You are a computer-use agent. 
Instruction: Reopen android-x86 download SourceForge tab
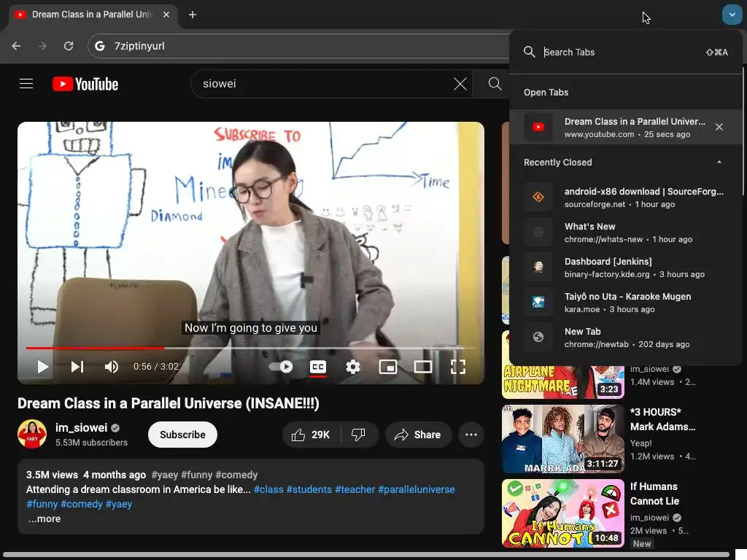pos(625,197)
